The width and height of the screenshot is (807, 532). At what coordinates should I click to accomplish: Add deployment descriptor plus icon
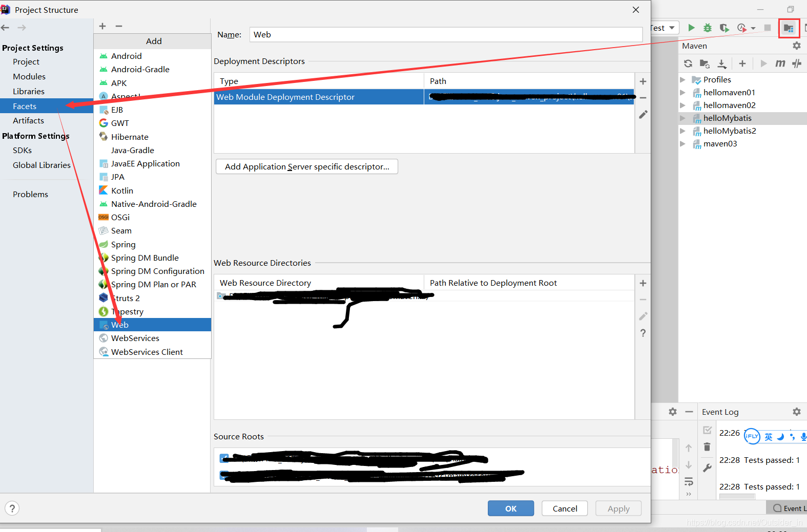(643, 81)
